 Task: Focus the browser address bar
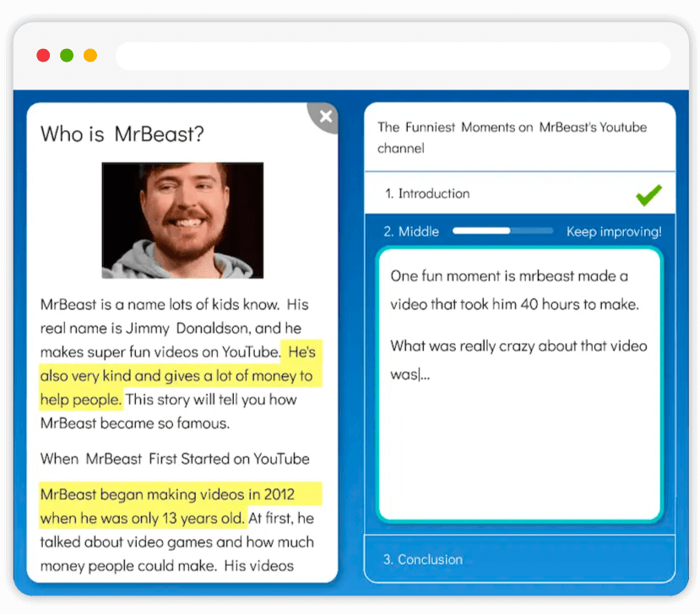[393, 57]
